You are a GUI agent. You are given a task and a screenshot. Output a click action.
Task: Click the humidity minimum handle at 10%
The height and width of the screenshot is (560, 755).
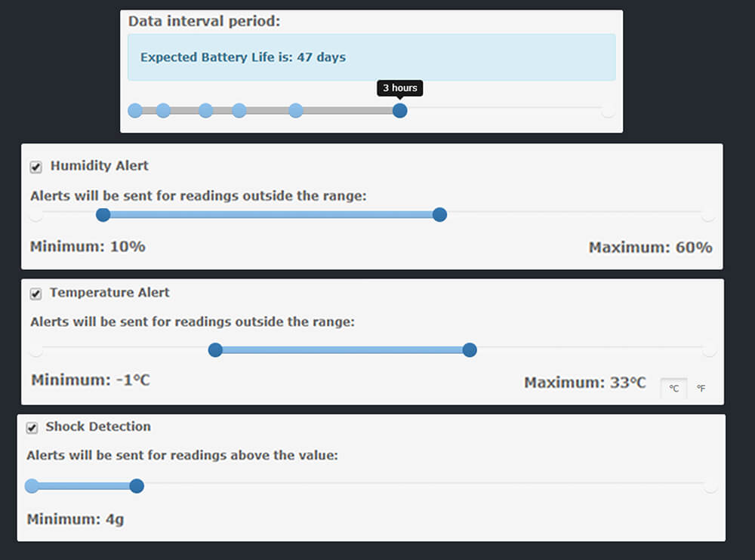click(x=103, y=215)
